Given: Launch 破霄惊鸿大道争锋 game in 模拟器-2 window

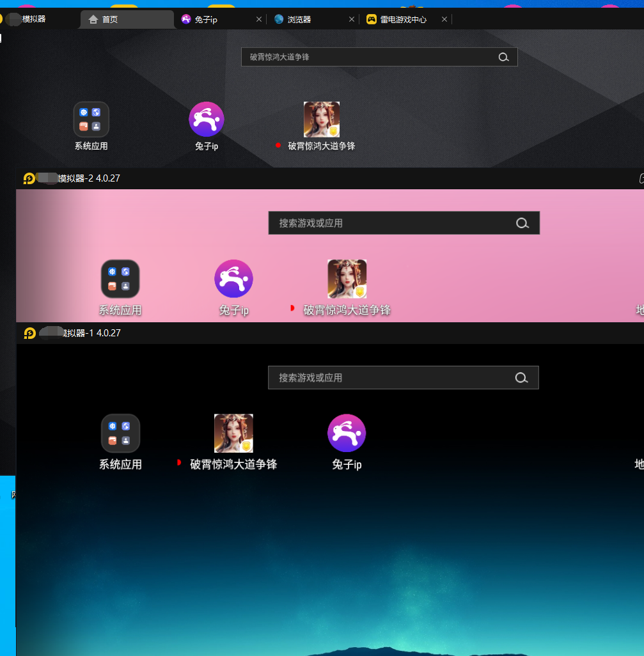Looking at the screenshot, I should [x=347, y=279].
